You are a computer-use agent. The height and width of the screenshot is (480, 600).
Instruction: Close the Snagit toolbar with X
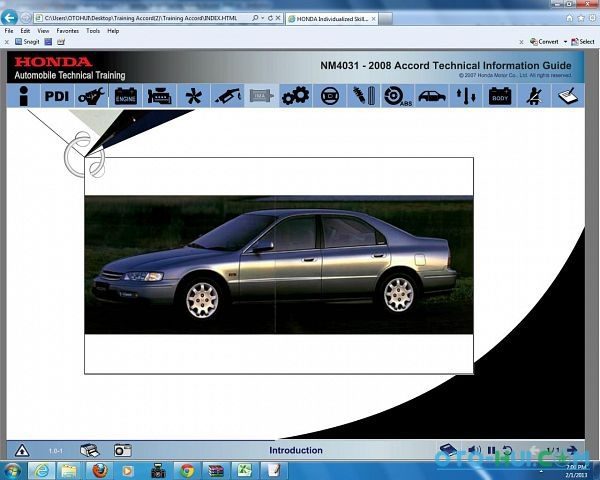(x=7, y=42)
